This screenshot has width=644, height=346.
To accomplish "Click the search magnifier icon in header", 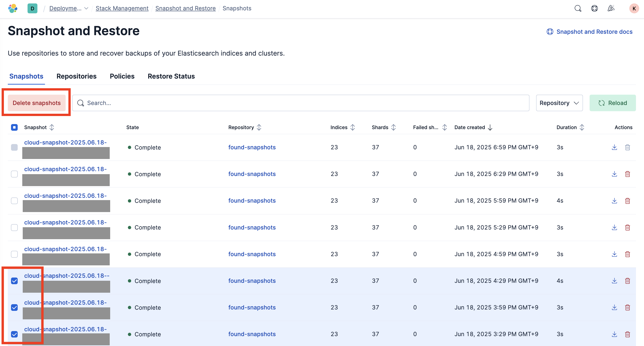I will (x=577, y=9).
